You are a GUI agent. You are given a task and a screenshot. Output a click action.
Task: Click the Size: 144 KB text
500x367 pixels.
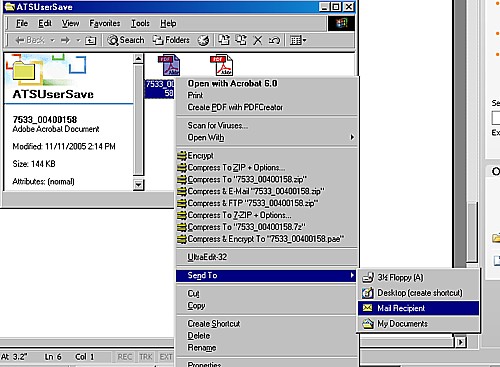[34, 164]
